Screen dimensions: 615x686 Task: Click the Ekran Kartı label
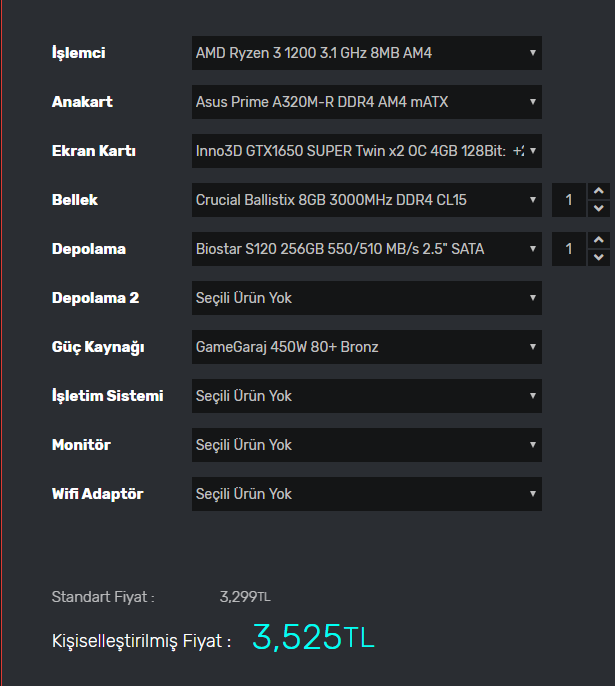(94, 151)
